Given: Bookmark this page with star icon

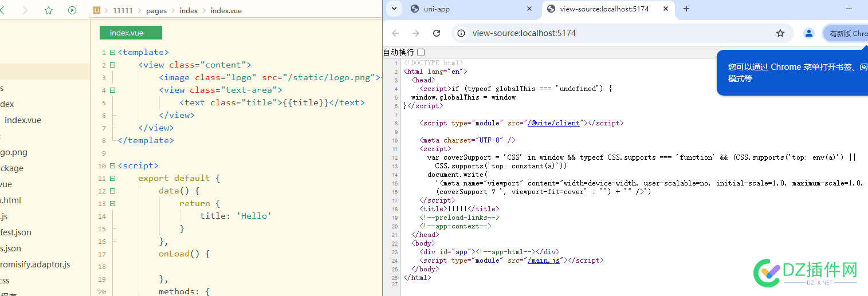Looking at the screenshot, I should (780, 33).
